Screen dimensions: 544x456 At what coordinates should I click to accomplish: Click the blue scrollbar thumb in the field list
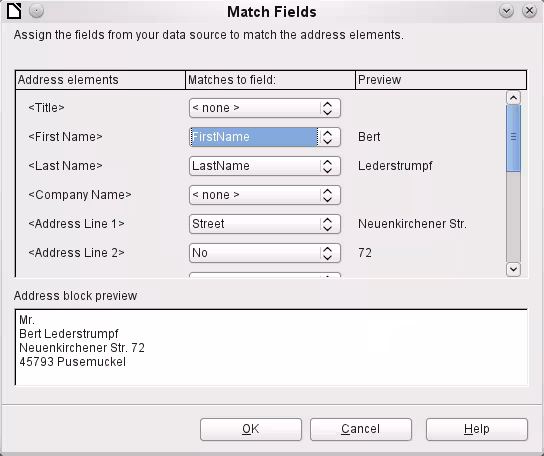(513, 138)
